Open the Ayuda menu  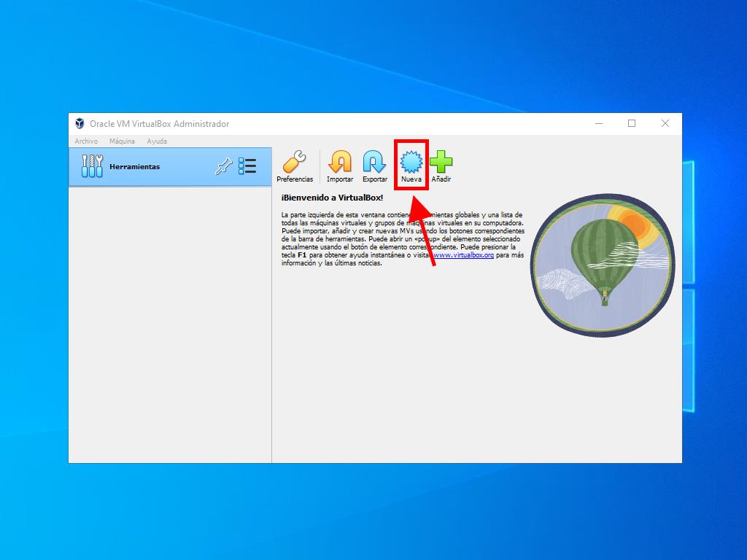[x=157, y=141]
